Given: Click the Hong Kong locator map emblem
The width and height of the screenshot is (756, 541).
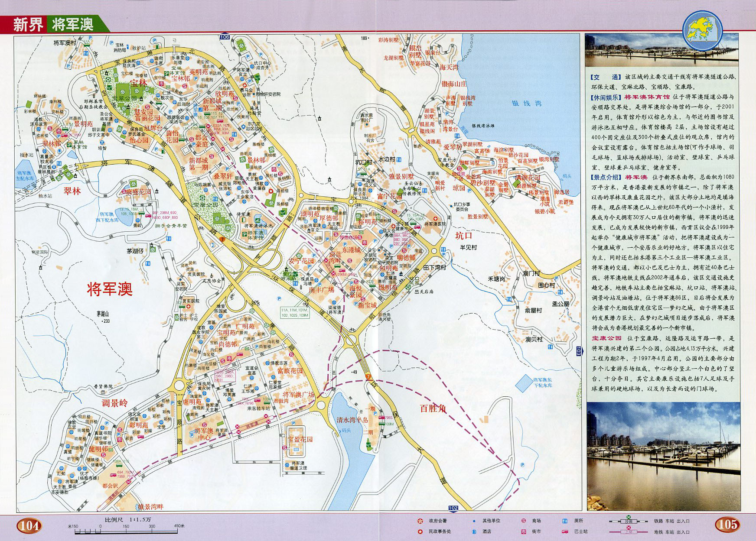Looking at the screenshot, I should point(702,31).
